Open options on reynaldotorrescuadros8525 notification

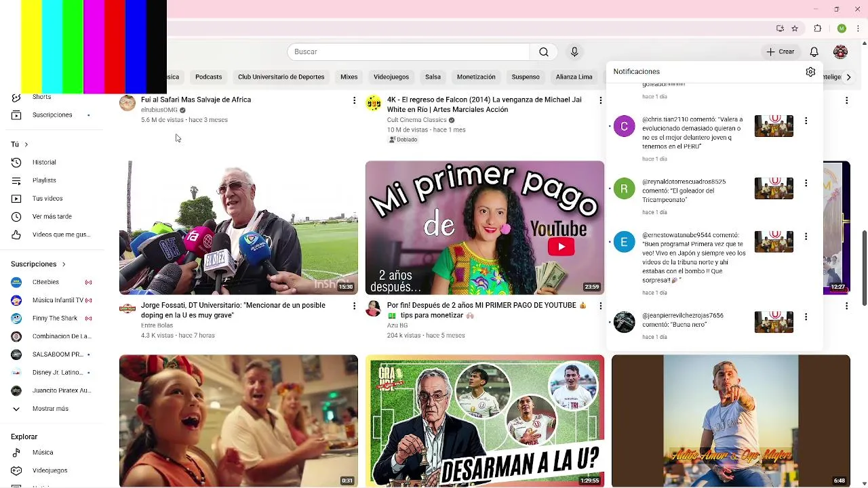tap(806, 183)
